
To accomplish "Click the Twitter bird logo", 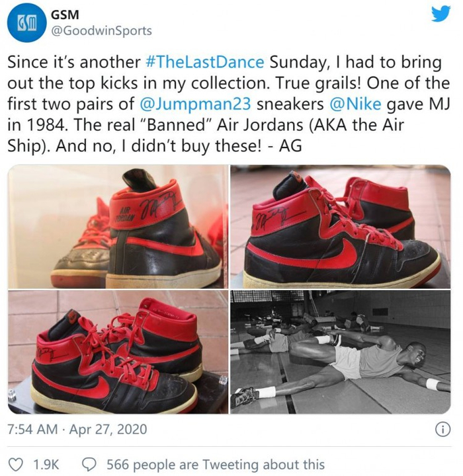I will pos(441,15).
